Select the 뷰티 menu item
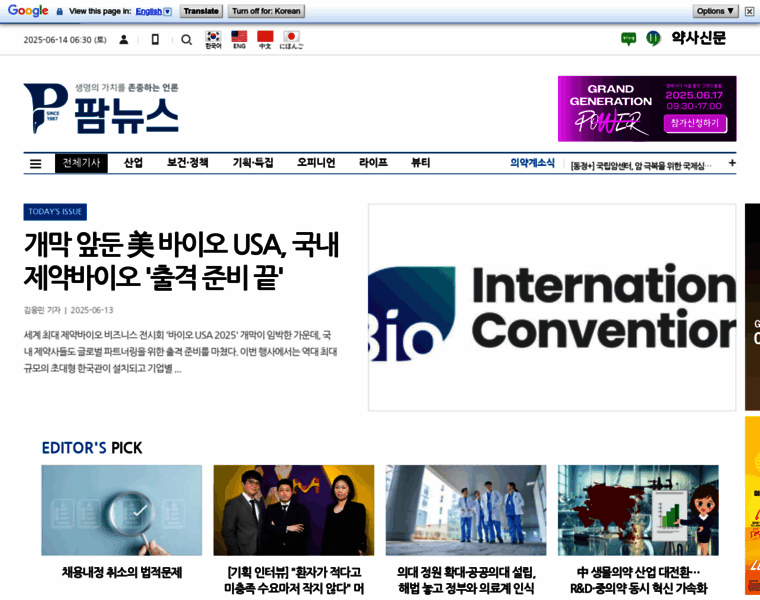Image resolution: width=760 pixels, height=600 pixels. 420,163
